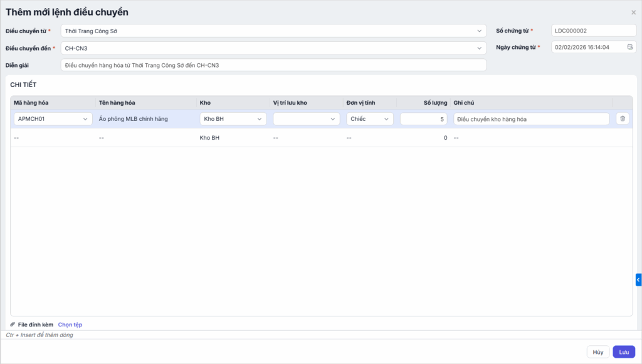This screenshot has height=364, width=642.
Task: Click the Hủy cancel button
Action: (x=598, y=352)
